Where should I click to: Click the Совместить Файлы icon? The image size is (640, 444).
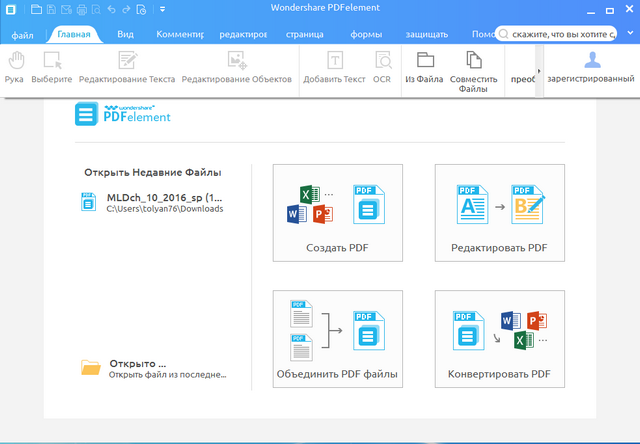coord(473,70)
